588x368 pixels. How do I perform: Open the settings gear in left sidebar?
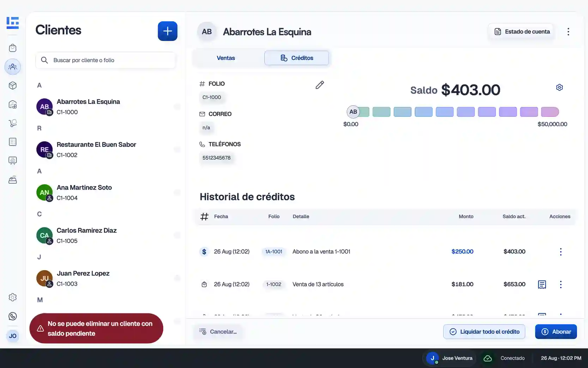pyautogui.click(x=13, y=297)
